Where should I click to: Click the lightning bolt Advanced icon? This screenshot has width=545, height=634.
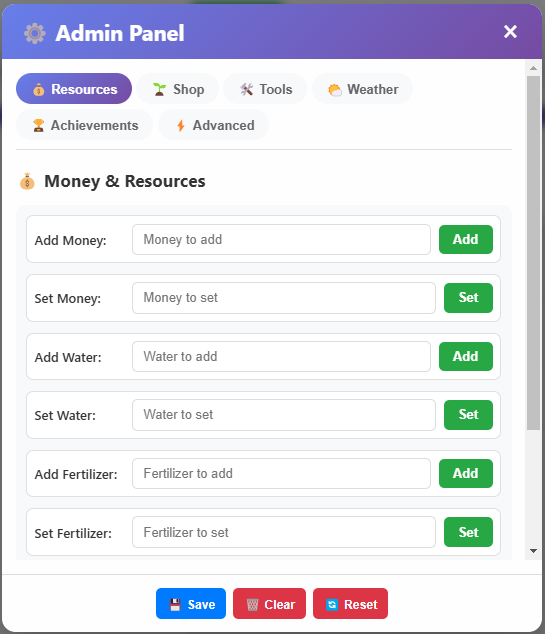(x=181, y=126)
